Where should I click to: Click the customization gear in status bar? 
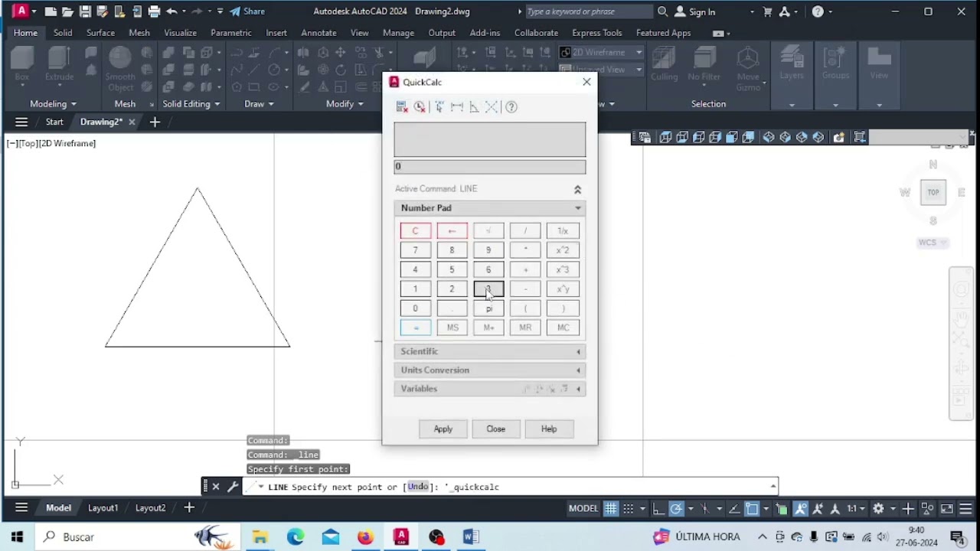point(878,508)
